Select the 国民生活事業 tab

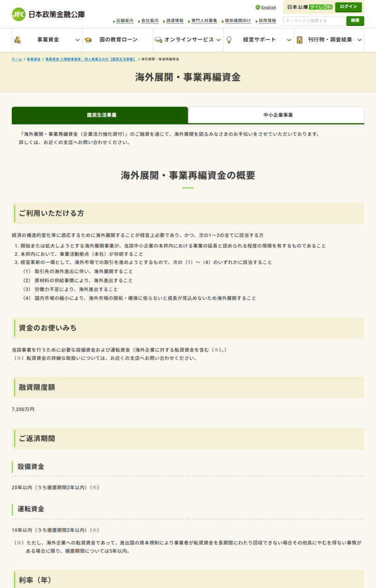coord(100,115)
